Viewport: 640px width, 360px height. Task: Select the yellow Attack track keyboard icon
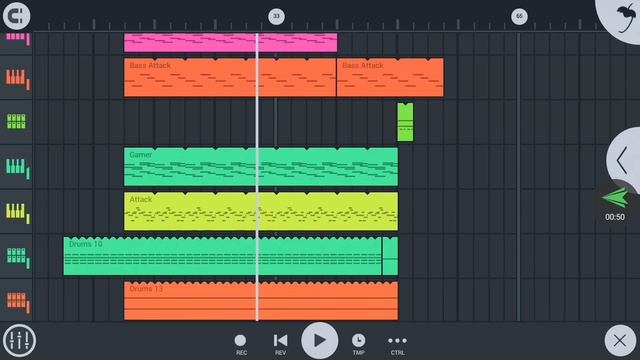pyautogui.click(x=17, y=213)
